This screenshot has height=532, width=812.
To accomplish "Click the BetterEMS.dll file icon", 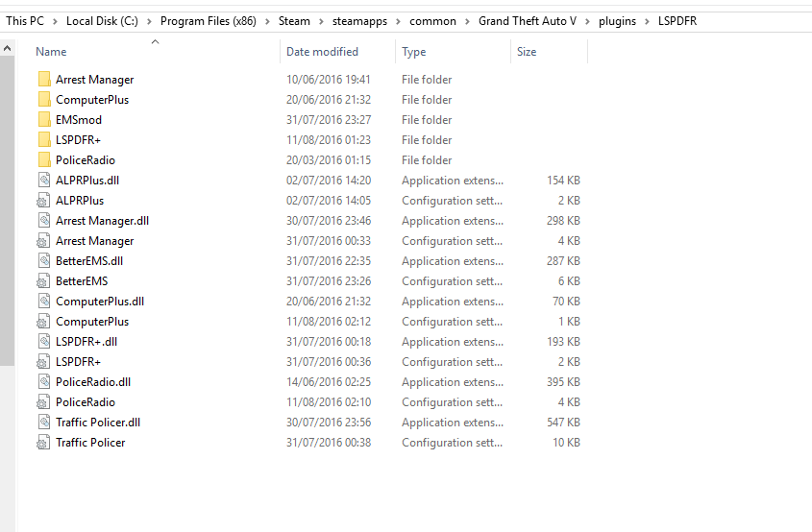I will point(44,261).
